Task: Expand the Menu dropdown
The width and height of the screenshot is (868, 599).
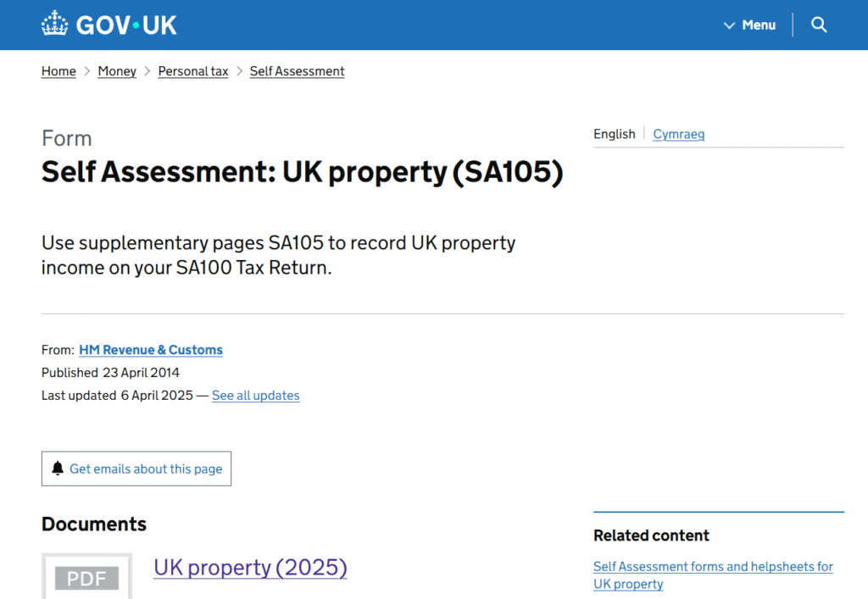Action: click(758, 25)
